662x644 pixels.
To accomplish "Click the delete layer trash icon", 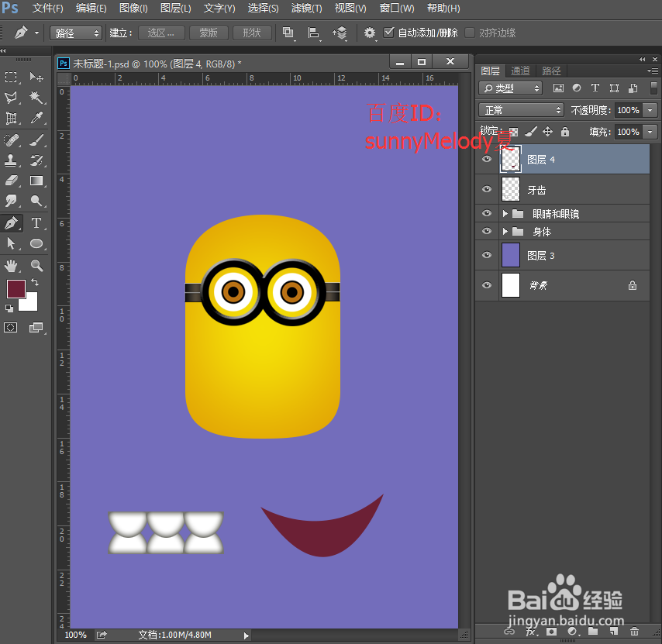I will [x=634, y=632].
